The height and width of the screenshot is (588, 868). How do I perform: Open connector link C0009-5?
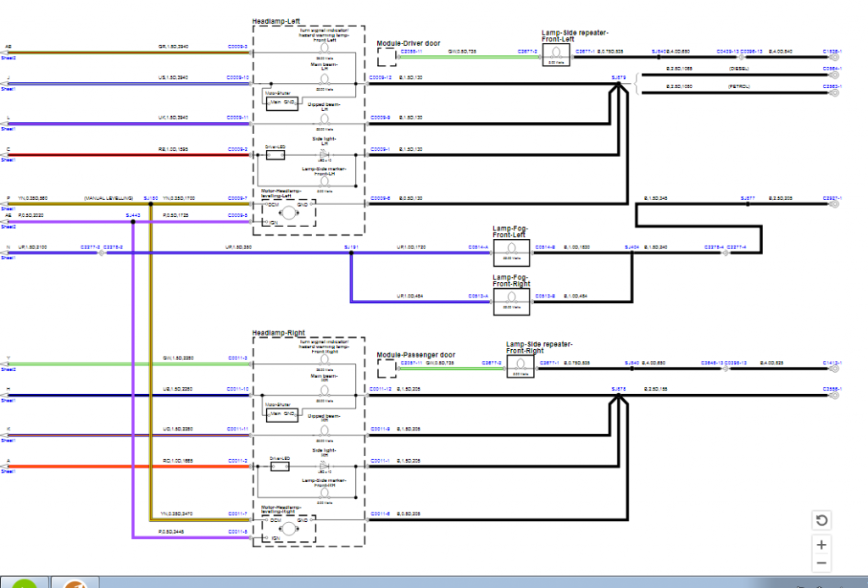tap(237, 215)
